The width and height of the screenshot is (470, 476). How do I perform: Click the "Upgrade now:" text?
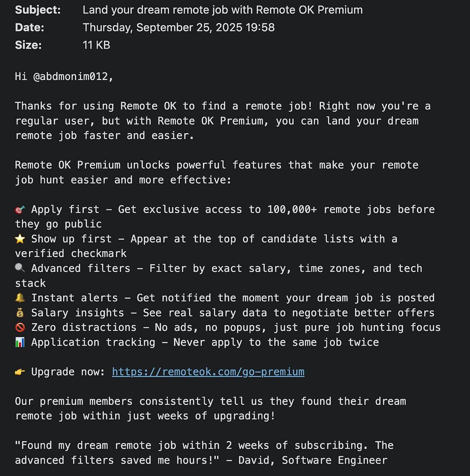pos(68,372)
